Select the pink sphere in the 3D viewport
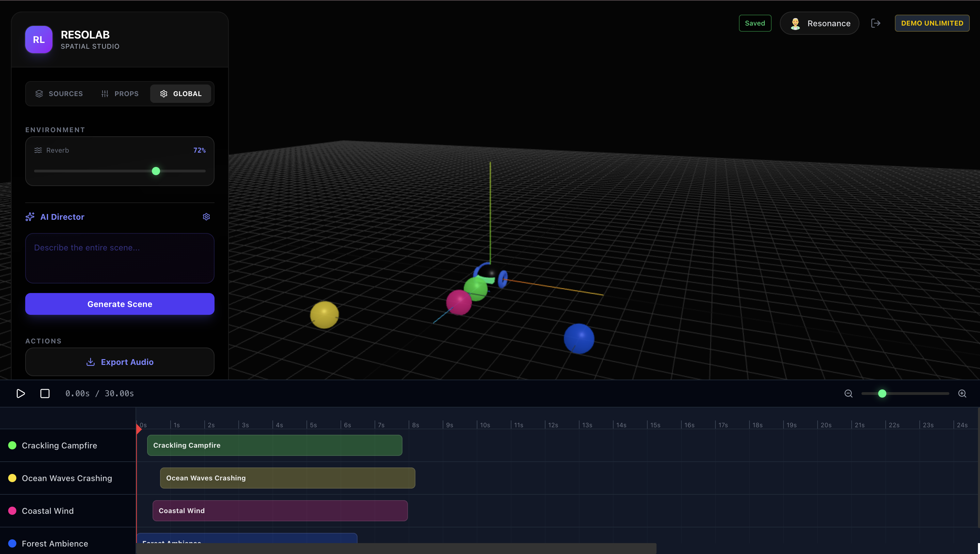 (458, 302)
